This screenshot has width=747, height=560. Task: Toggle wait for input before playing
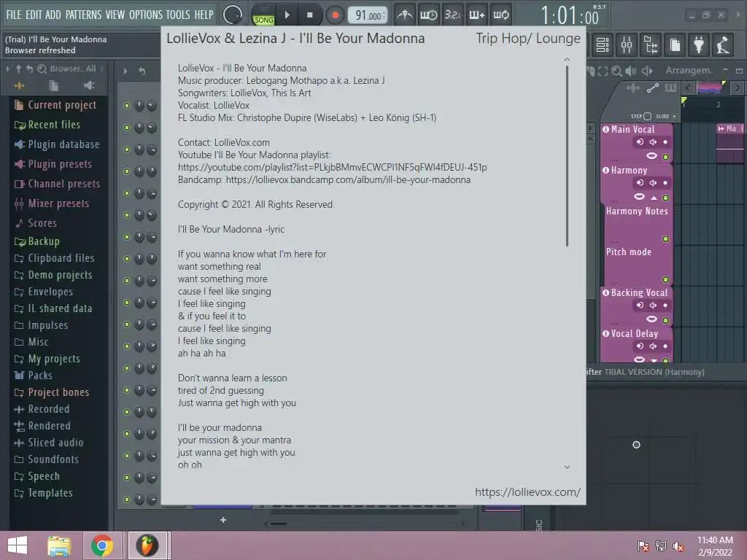428,15
